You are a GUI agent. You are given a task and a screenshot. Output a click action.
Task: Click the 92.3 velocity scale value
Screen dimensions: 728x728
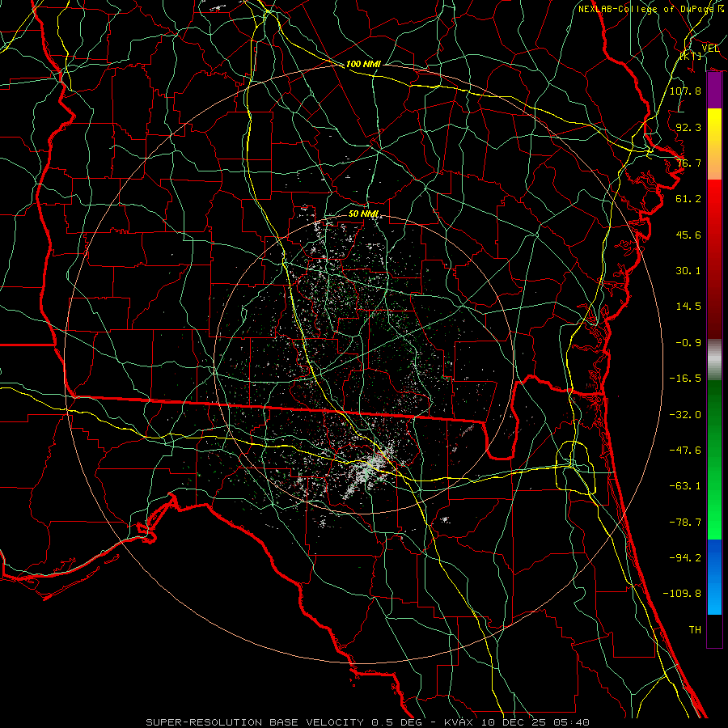pos(688,127)
